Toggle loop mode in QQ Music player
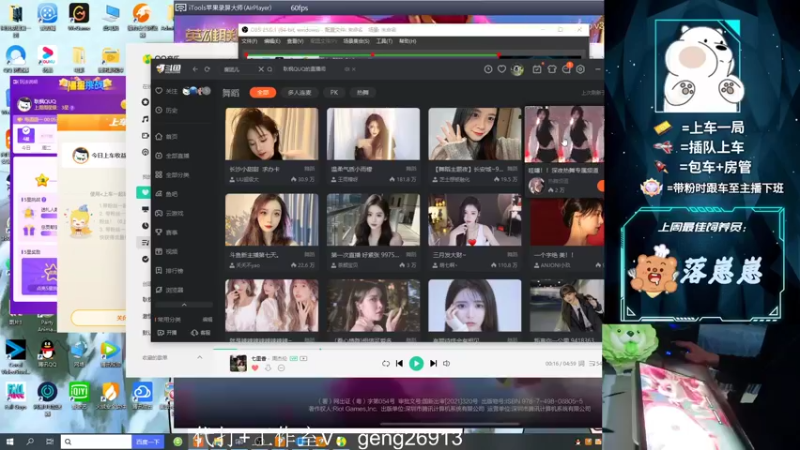Screen dimensions: 800x450 [386, 363]
